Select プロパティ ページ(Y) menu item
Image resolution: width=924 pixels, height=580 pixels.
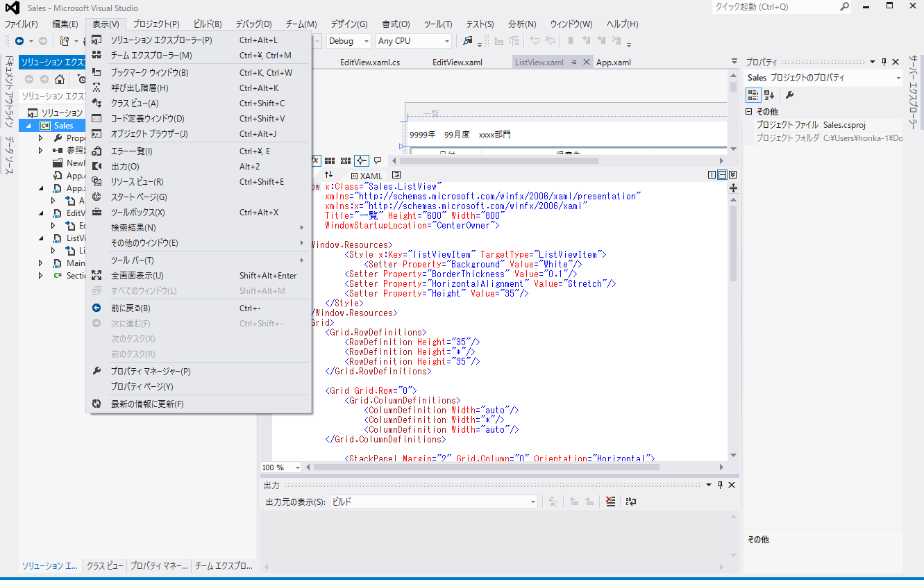[199, 387]
